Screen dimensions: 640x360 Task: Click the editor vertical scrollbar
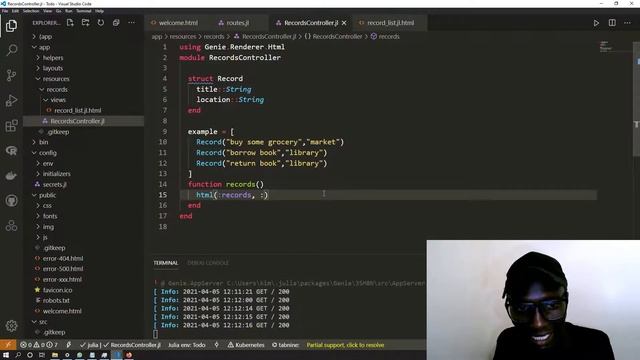(636, 98)
